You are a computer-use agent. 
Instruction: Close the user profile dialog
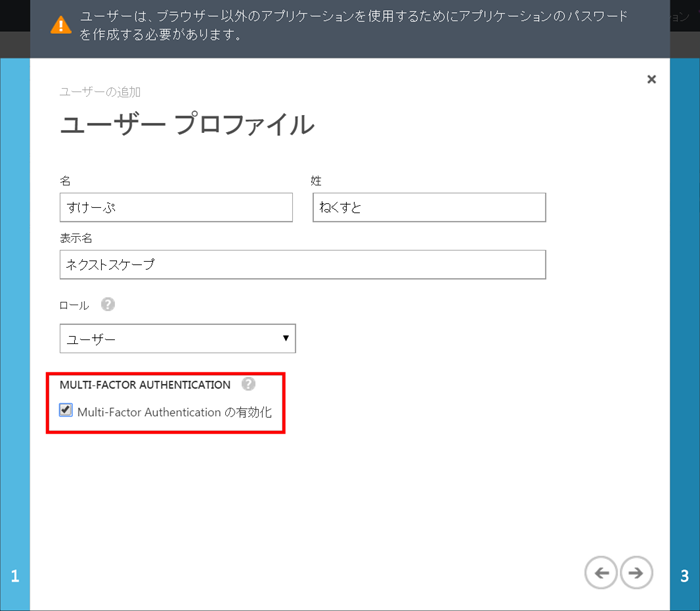pyautogui.click(x=651, y=79)
